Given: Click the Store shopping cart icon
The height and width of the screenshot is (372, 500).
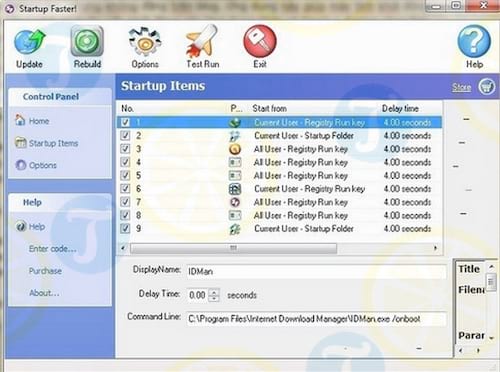Looking at the screenshot, I should (x=487, y=87).
